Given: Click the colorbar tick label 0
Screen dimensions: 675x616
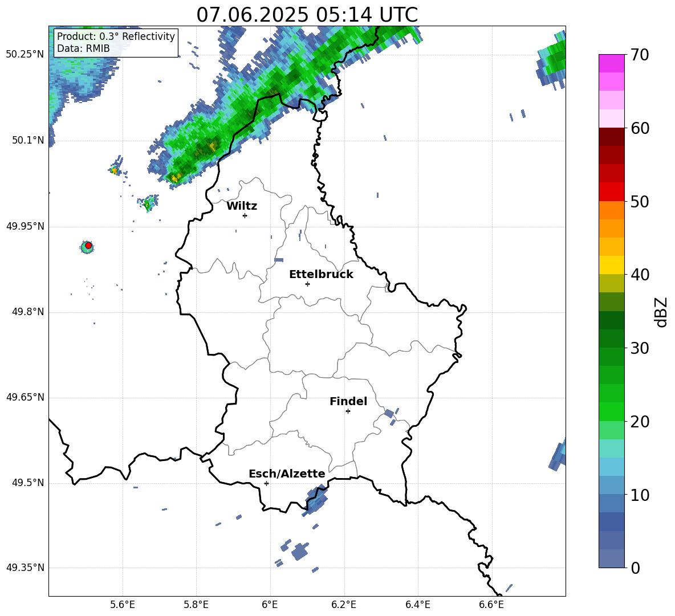Looking at the screenshot, I should coord(635,568).
